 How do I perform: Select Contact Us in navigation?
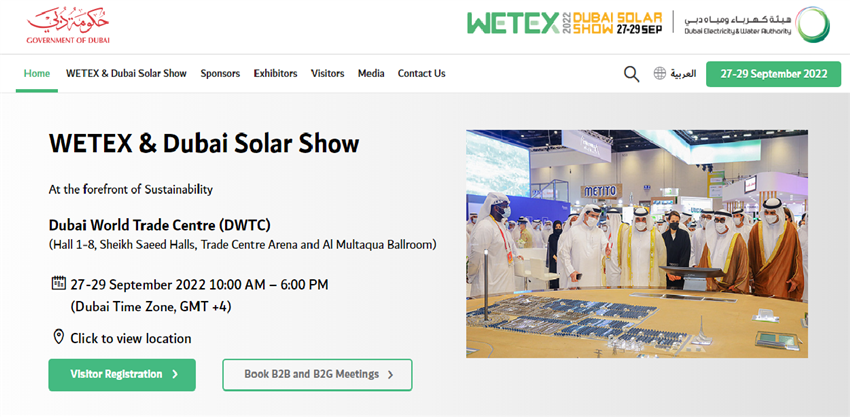421,73
